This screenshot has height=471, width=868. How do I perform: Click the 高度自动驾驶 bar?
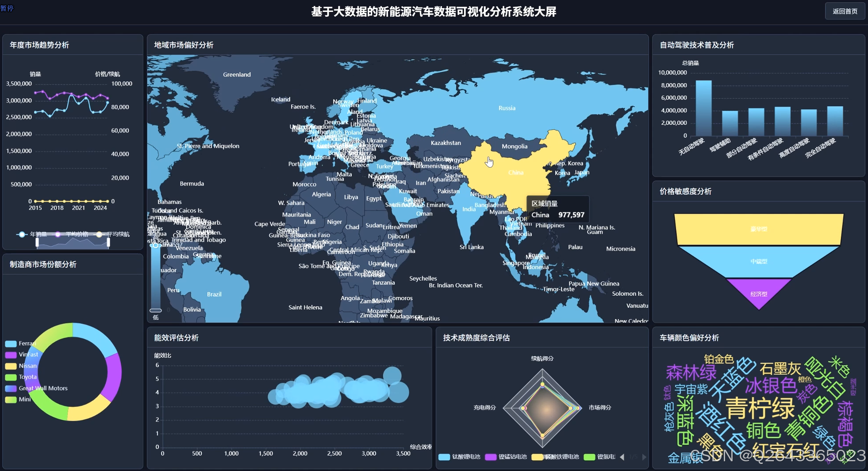809,123
